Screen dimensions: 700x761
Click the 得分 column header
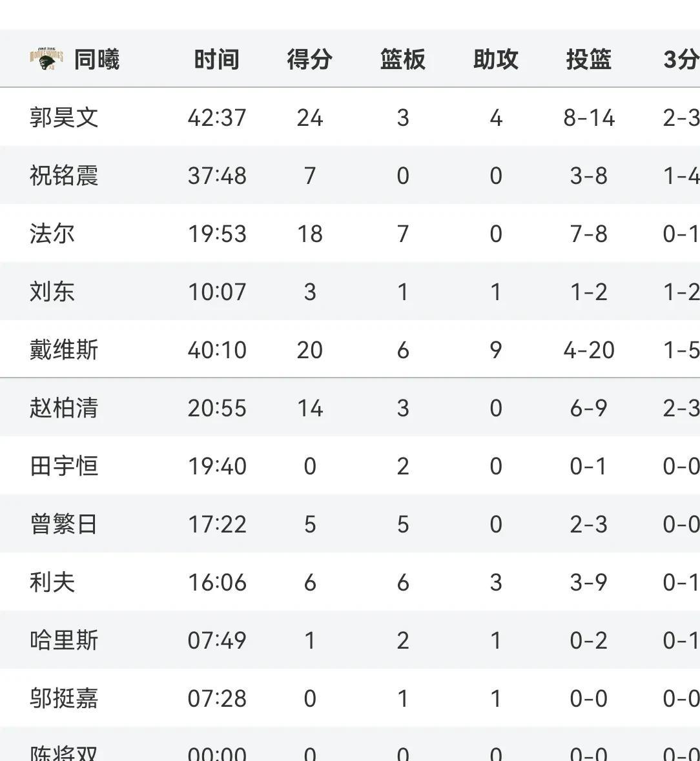(x=310, y=59)
